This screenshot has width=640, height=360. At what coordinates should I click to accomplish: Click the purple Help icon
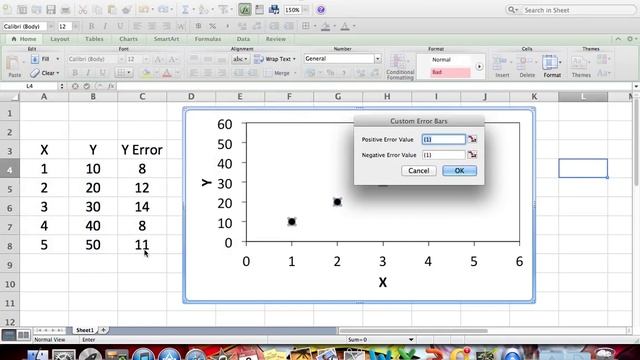(321, 10)
